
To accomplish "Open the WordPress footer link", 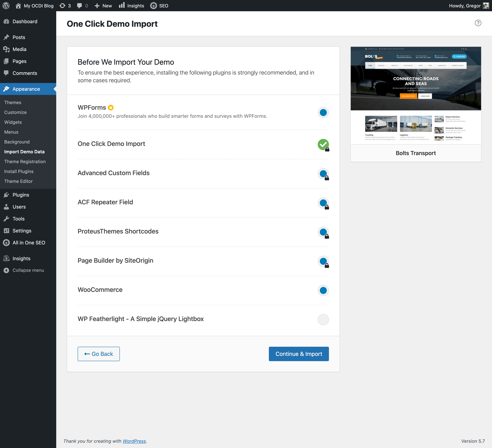I will [x=134, y=441].
